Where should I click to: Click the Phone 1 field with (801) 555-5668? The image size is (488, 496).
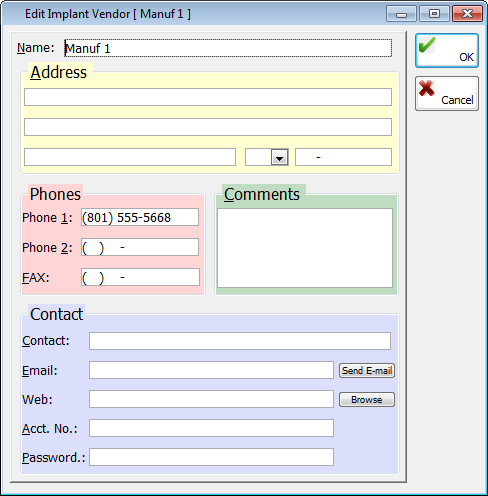click(x=140, y=217)
